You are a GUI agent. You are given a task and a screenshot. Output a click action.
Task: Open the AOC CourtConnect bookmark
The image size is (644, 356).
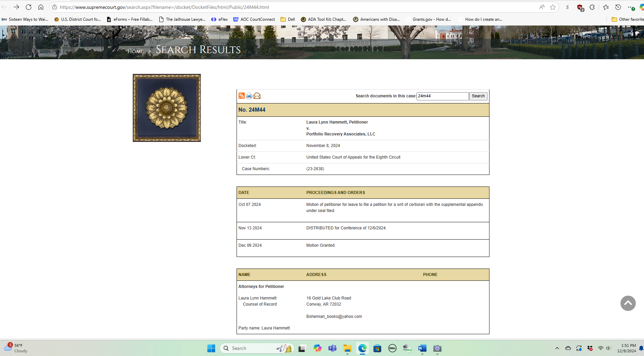pos(254,19)
